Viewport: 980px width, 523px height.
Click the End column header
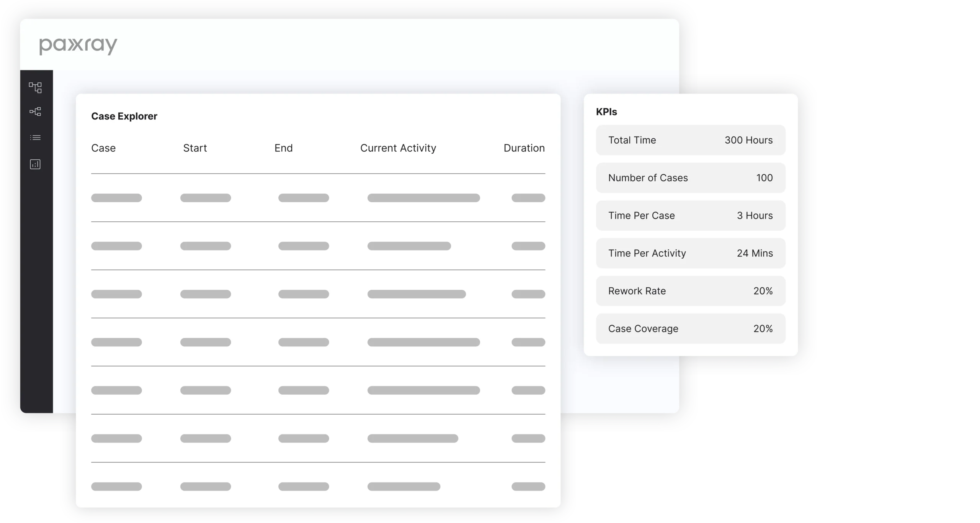coord(283,148)
